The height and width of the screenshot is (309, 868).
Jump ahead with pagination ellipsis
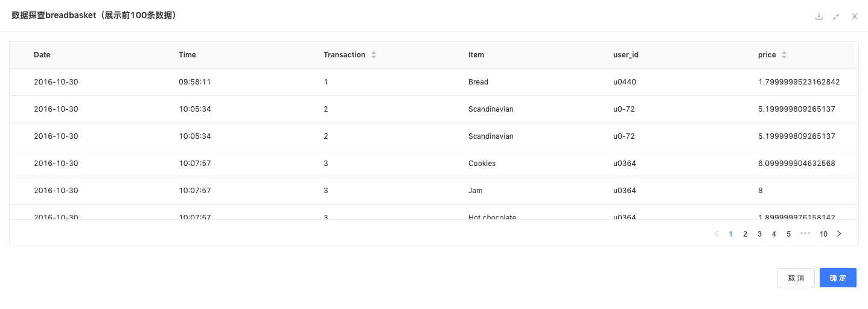tap(805, 234)
